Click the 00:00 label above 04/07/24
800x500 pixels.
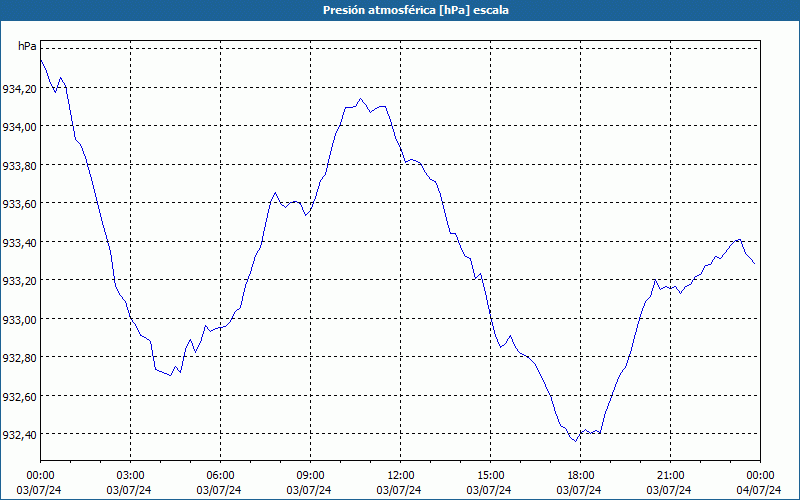tap(760, 476)
